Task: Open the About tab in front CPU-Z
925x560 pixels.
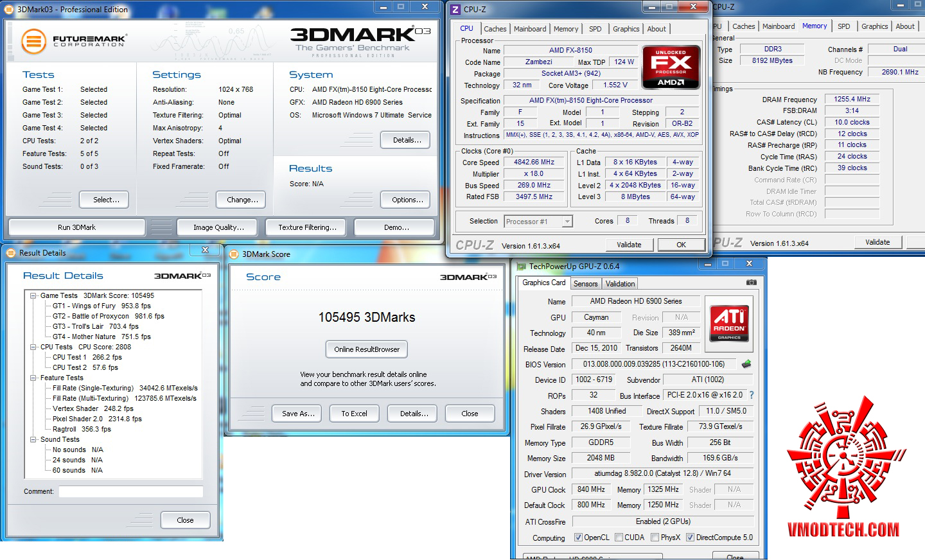Action: 656,29
